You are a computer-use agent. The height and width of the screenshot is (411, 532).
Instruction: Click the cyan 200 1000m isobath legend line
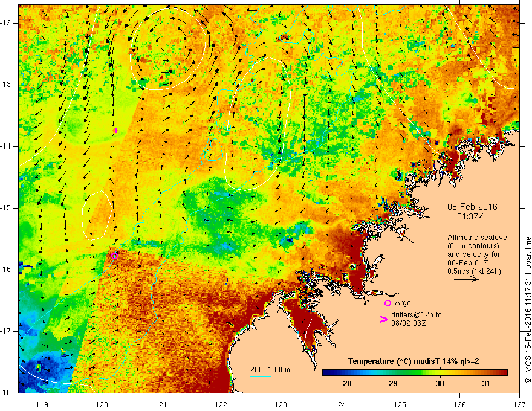click(261, 376)
